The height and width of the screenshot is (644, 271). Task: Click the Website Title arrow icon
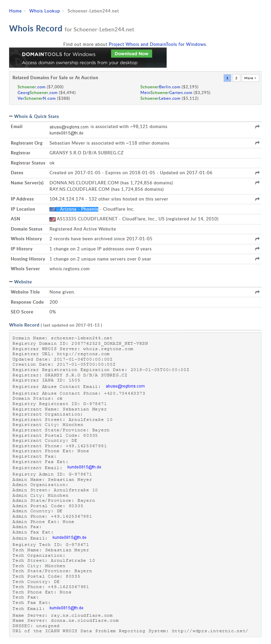click(257, 292)
